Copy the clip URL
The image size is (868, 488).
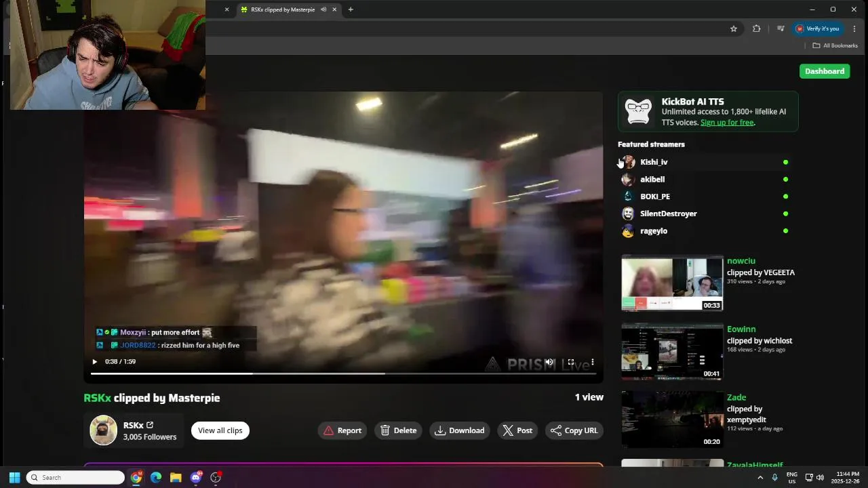click(574, 430)
